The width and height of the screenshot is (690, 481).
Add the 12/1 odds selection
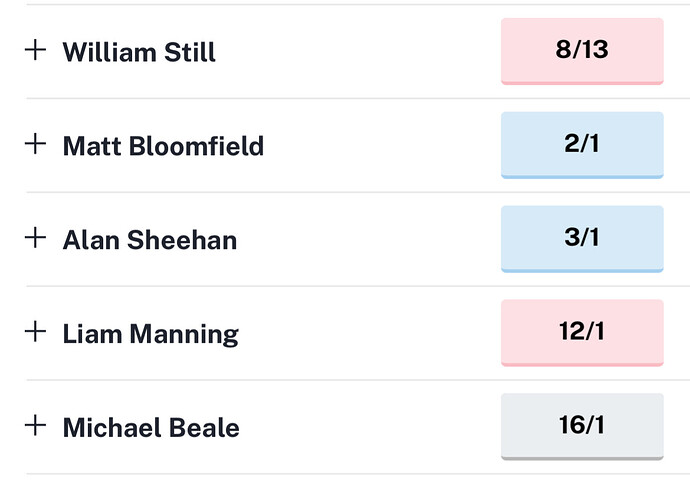(x=581, y=332)
